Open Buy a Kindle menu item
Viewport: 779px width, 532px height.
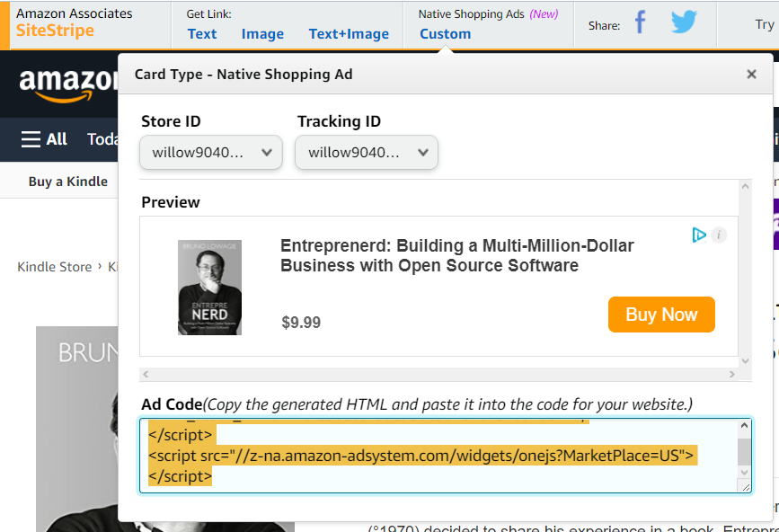coord(68,182)
